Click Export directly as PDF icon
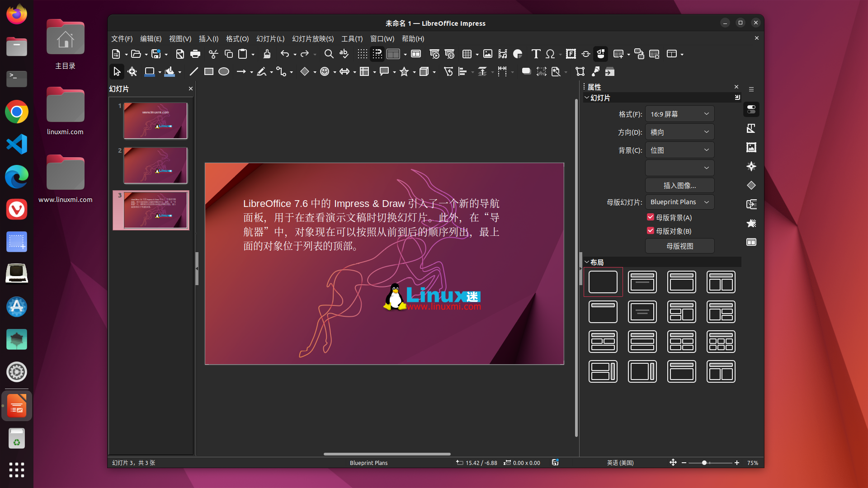The image size is (868, 488). pos(180,54)
